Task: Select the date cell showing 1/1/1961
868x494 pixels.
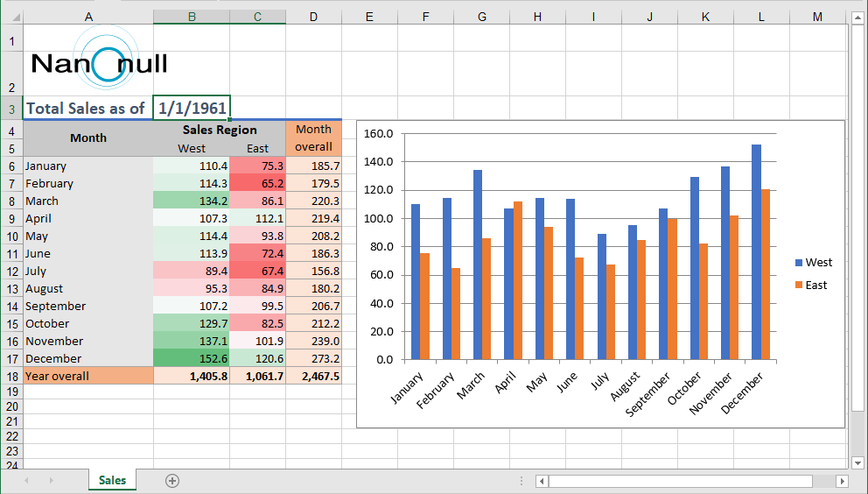Action: [192, 109]
